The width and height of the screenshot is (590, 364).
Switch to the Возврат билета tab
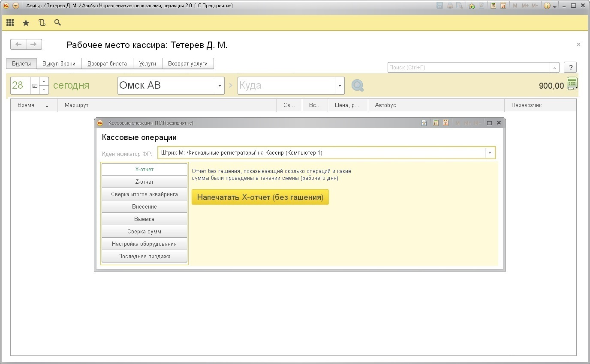click(107, 63)
